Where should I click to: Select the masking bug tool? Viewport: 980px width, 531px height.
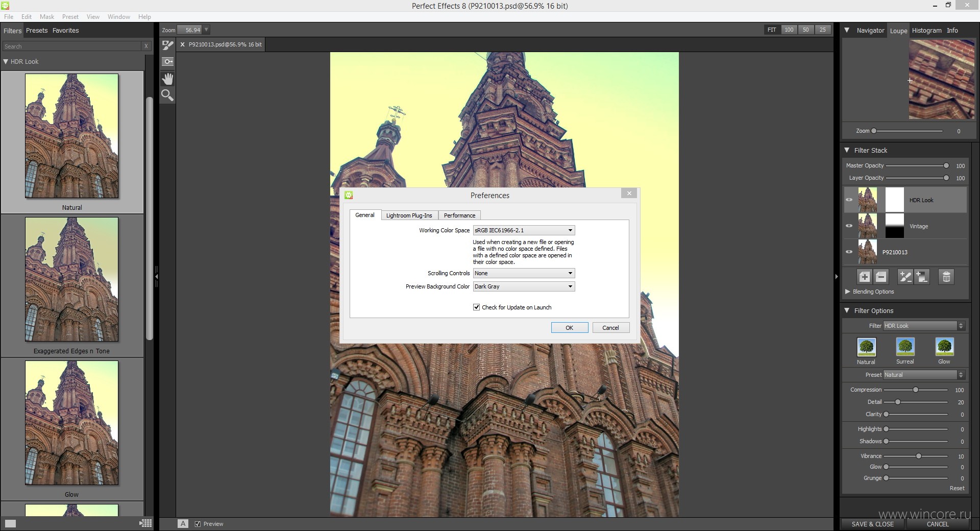pyautogui.click(x=167, y=62)
